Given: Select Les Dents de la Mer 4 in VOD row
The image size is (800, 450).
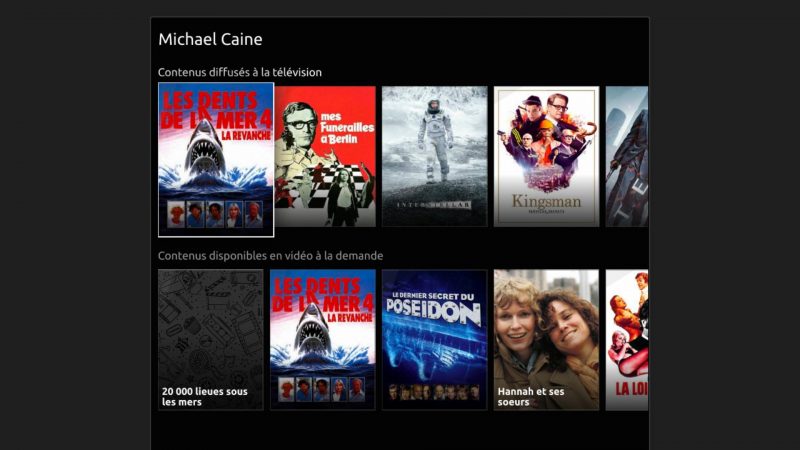Looking at the screenshot, I should point(322,340).
